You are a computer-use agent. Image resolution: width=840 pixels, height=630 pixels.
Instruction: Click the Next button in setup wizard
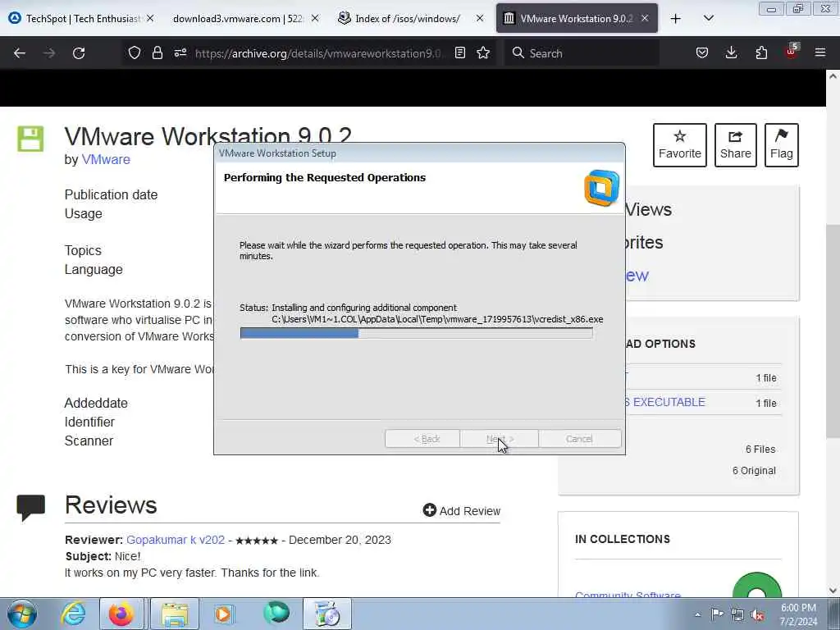coord(500,439)
